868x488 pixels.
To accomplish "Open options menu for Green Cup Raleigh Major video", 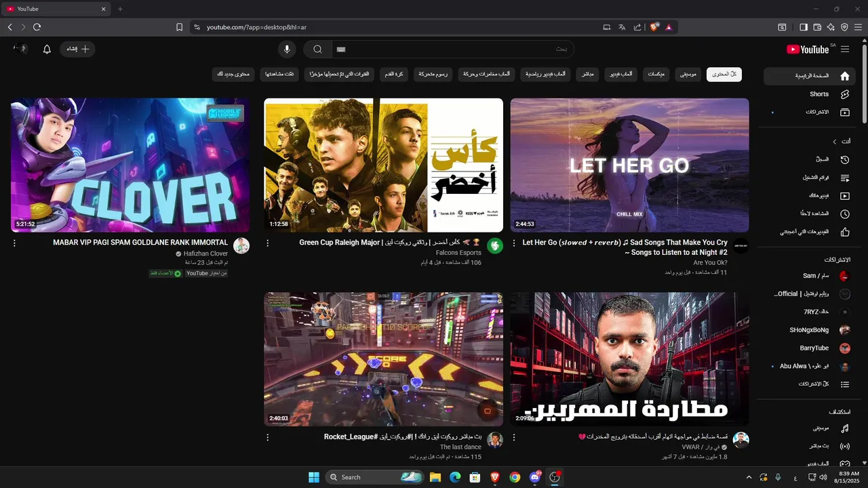I will [x=267, y=243].
